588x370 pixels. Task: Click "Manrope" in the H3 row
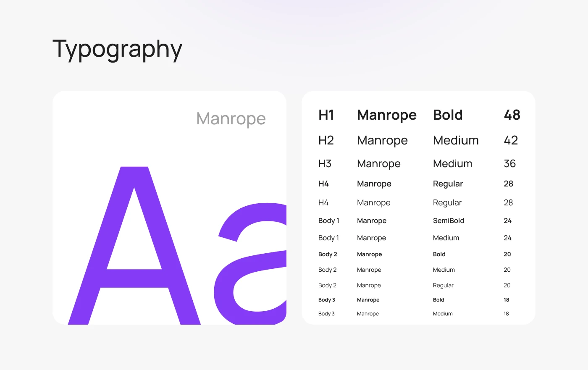[x=378, y=164]
